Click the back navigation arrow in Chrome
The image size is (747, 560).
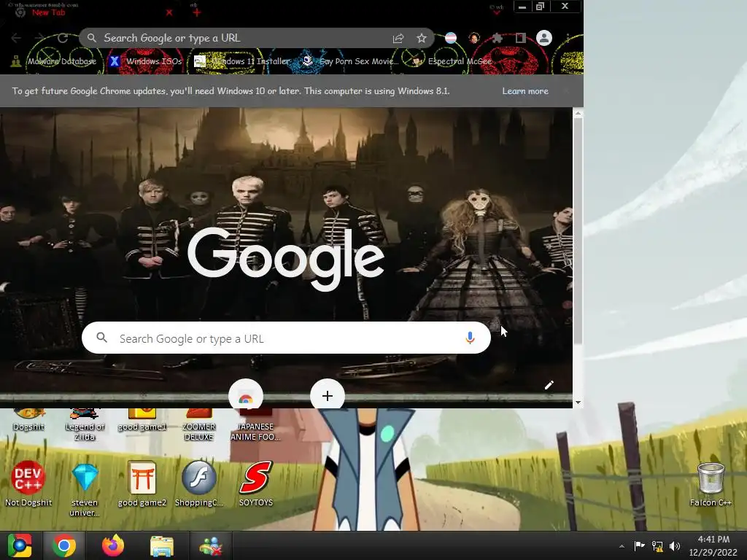click(x=16, y=38)
